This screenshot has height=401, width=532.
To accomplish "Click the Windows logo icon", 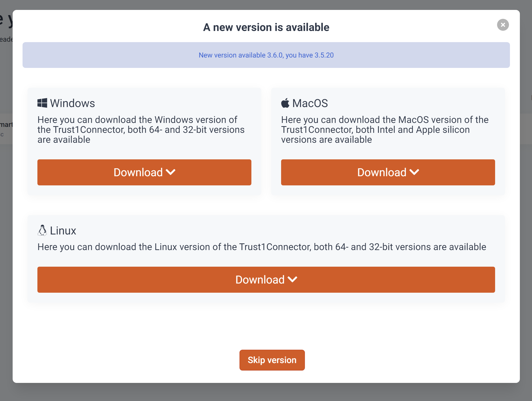I will 42,103.
